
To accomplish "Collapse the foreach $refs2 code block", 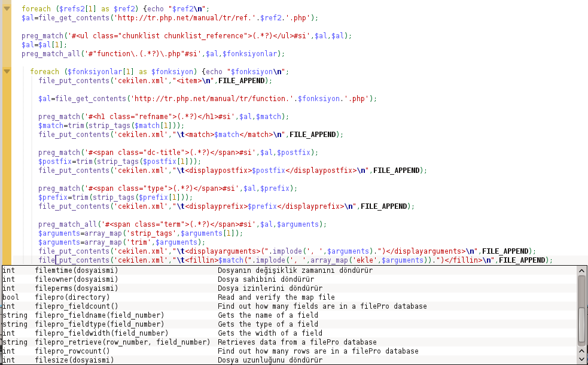I will click(7, 8).
